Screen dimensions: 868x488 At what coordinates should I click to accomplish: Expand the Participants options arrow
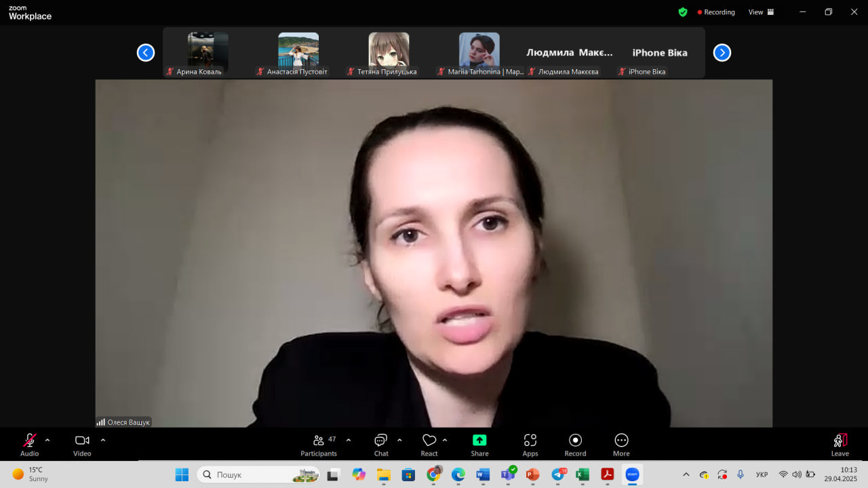349,440
